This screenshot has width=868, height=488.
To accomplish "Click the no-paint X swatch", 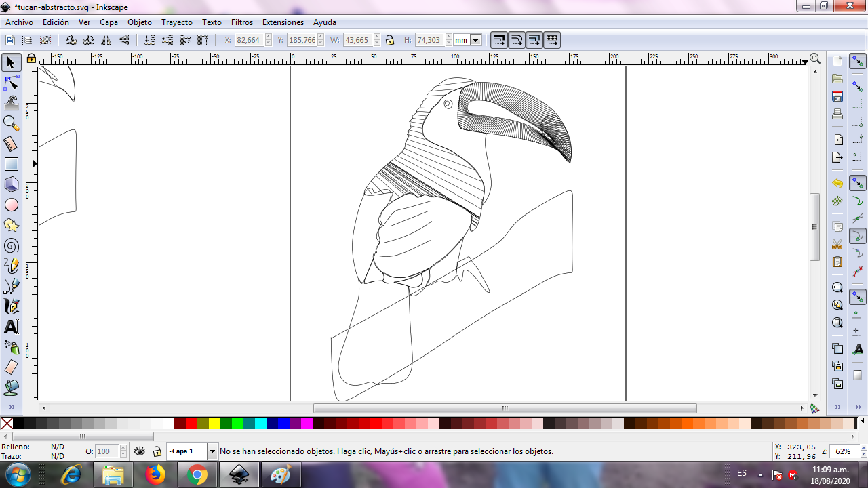I will 7,424.
